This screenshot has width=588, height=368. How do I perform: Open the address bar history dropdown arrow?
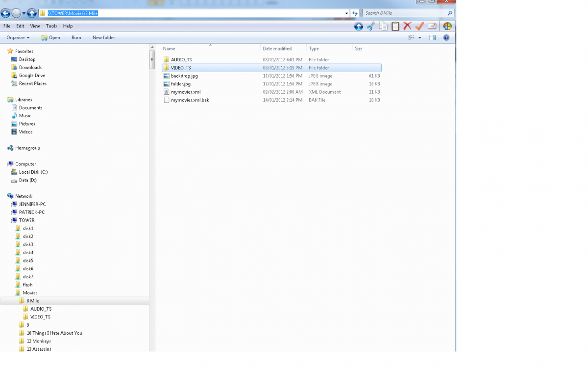pos(347,13)
